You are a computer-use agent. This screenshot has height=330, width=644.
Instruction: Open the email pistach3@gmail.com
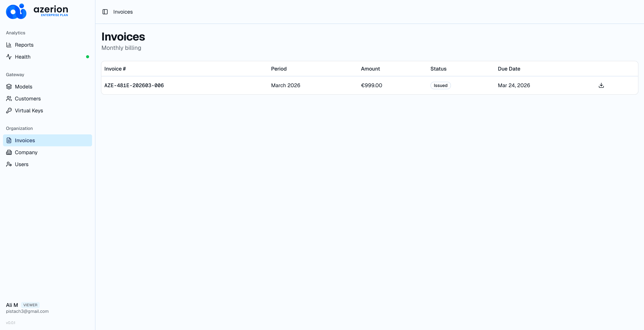coord(27,312)
